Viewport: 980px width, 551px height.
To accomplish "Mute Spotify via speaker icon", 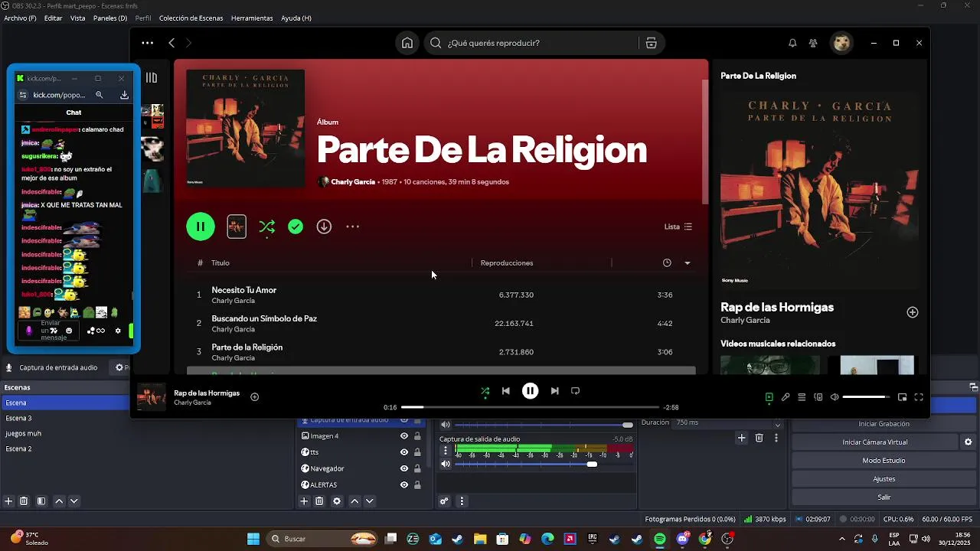I will 835,397.
